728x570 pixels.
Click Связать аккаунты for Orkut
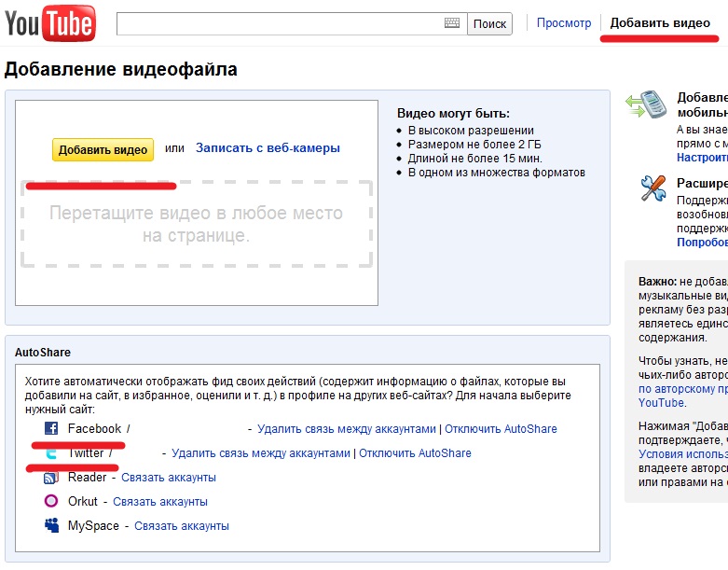[160, 502]
